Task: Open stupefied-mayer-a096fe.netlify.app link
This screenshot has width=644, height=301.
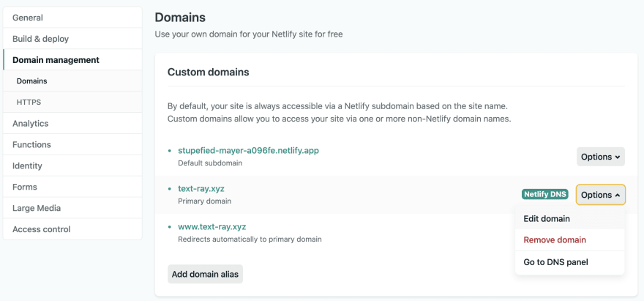Action: 249,151
